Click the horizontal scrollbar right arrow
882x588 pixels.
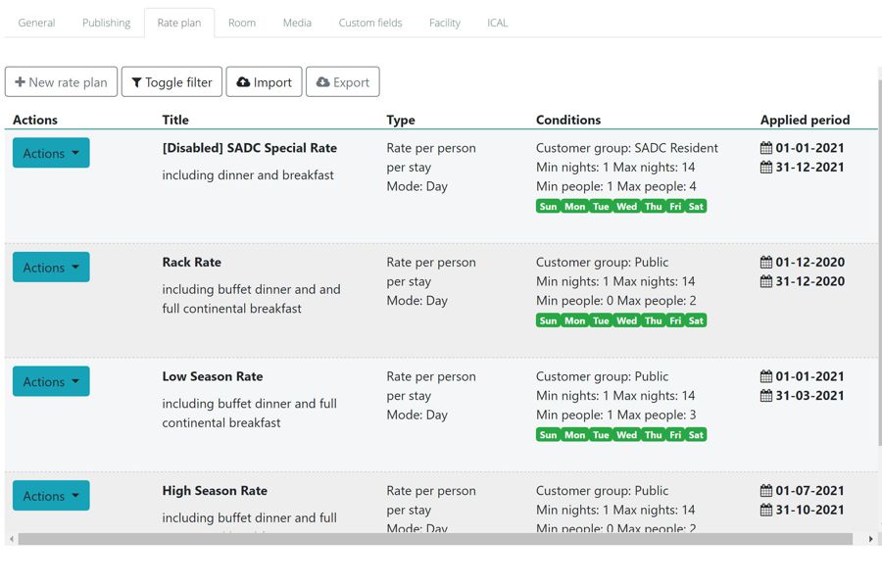pyautogui.click(x=871, y=539)
